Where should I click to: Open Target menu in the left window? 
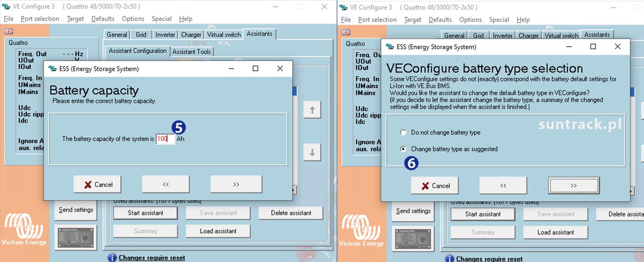coord(75,19)
